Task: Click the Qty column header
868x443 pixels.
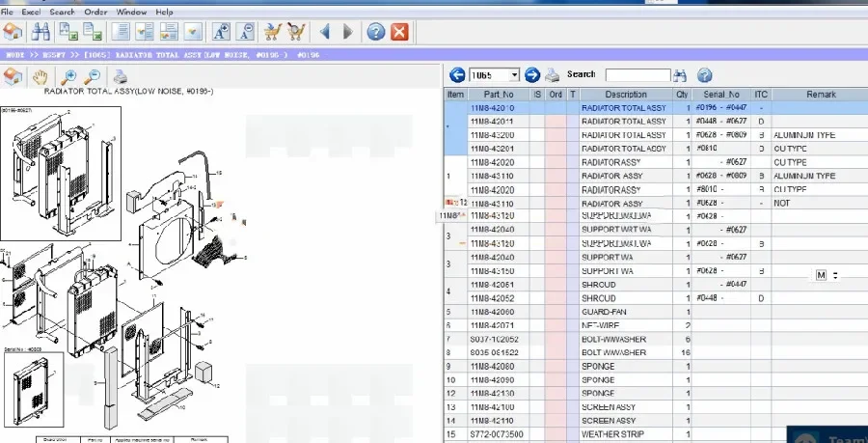Action: pyautogui.click(x=682, y=95)
